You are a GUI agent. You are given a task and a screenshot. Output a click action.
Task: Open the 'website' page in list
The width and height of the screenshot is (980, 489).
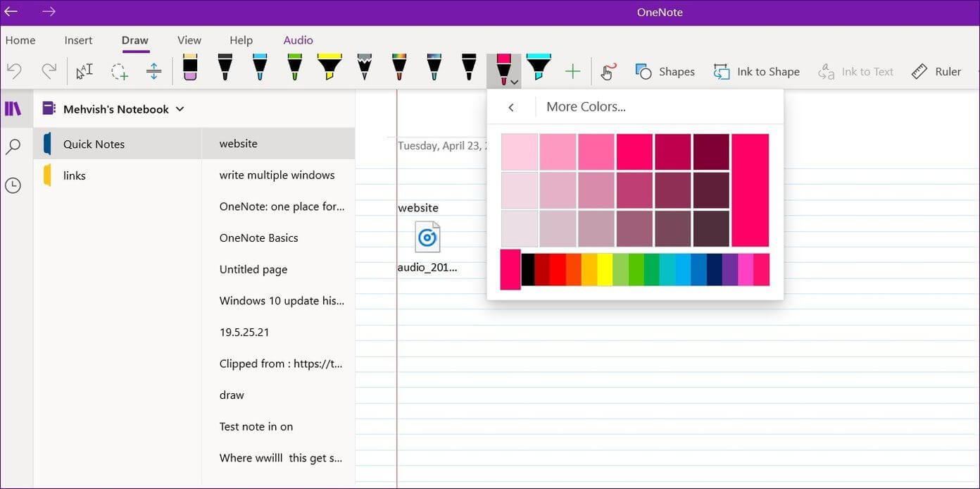click(278, 144)
